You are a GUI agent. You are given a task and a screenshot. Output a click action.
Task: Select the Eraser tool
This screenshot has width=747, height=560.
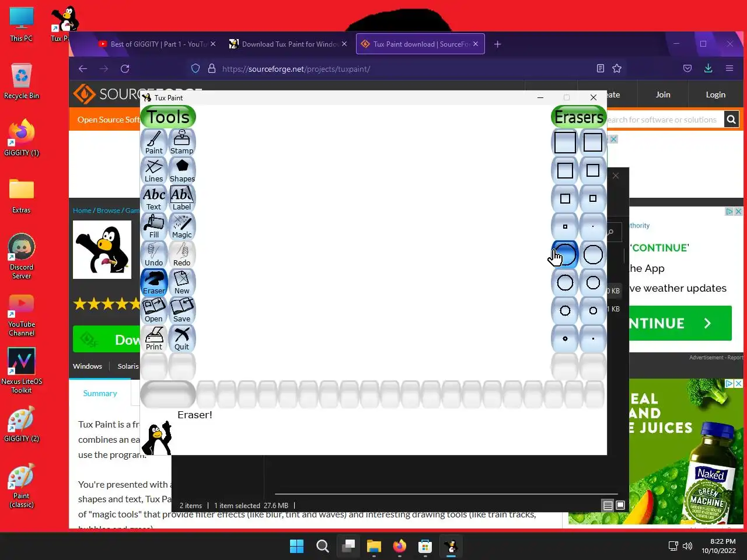click(154, 282)
